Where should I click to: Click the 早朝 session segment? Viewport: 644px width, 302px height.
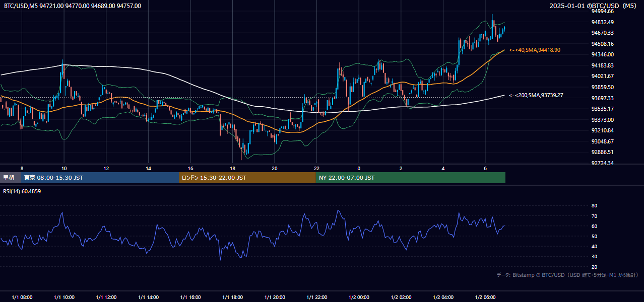click(10, 178)
